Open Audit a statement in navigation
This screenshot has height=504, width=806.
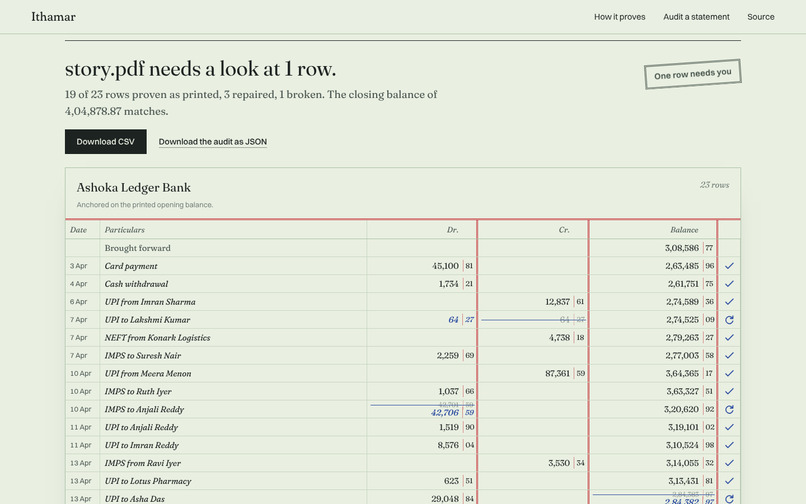pos(696,17)
